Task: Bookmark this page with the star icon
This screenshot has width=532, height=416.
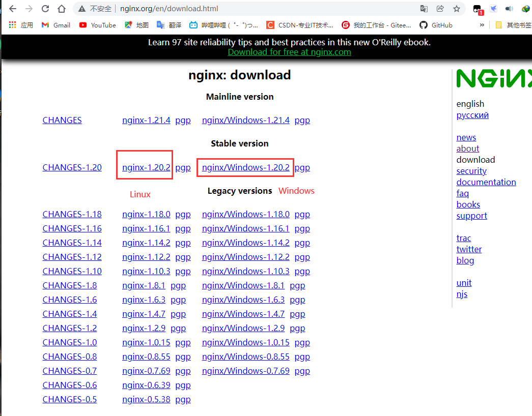Action: 457,9
